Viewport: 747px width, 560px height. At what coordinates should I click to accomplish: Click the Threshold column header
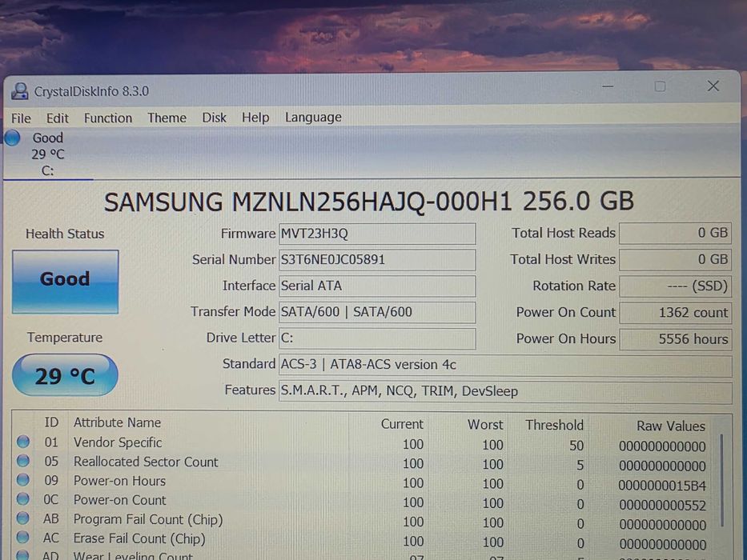554,425
